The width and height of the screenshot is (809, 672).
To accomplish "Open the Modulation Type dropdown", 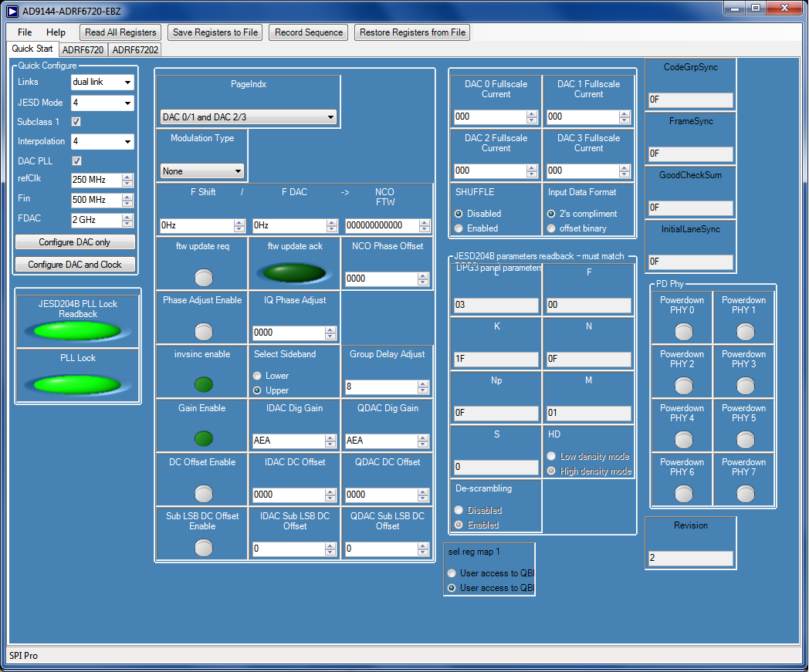I will 202,171.
